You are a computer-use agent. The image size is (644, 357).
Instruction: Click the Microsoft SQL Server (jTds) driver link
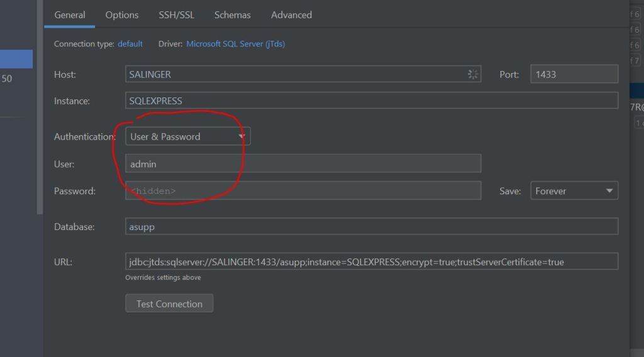click(235, 44)
